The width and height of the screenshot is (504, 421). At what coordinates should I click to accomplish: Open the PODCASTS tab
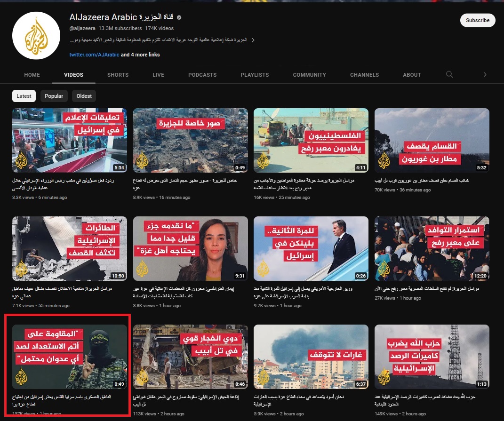pos(202,75)
